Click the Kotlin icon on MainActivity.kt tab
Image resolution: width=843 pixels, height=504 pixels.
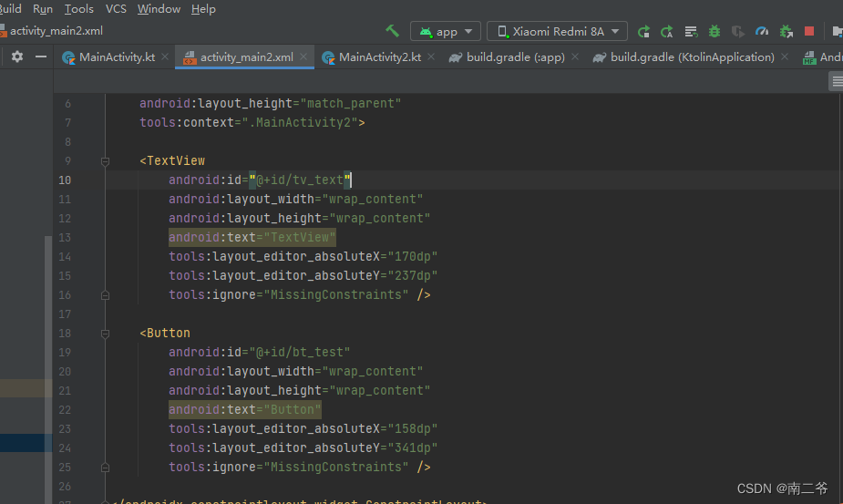[x=68, y=57]
